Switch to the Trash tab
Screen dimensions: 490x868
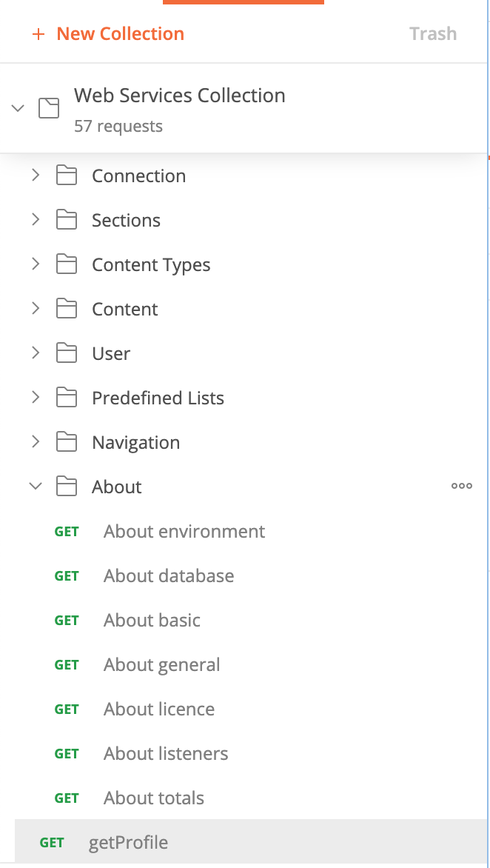(x=433, y=33)
